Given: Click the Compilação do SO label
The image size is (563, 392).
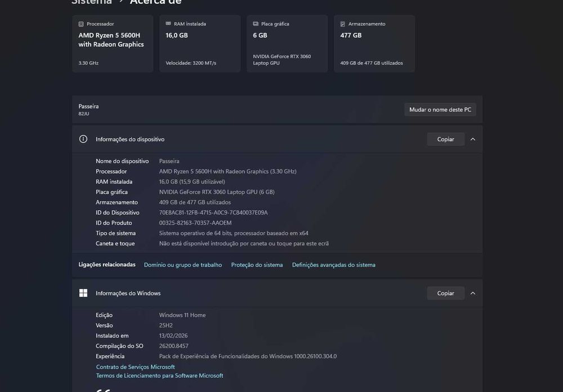Looking at the screenshot, I should (x=119, y=346).
